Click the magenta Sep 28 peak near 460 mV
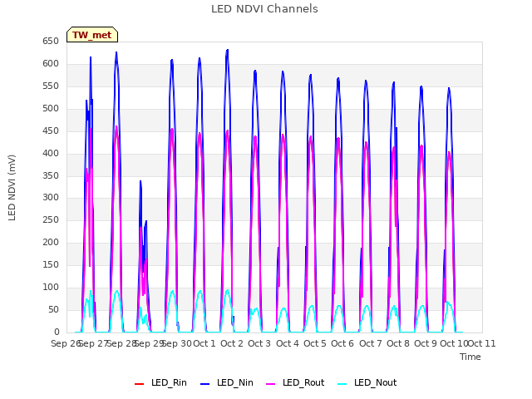Screen dimensions: 532x399 coord(116,127)
